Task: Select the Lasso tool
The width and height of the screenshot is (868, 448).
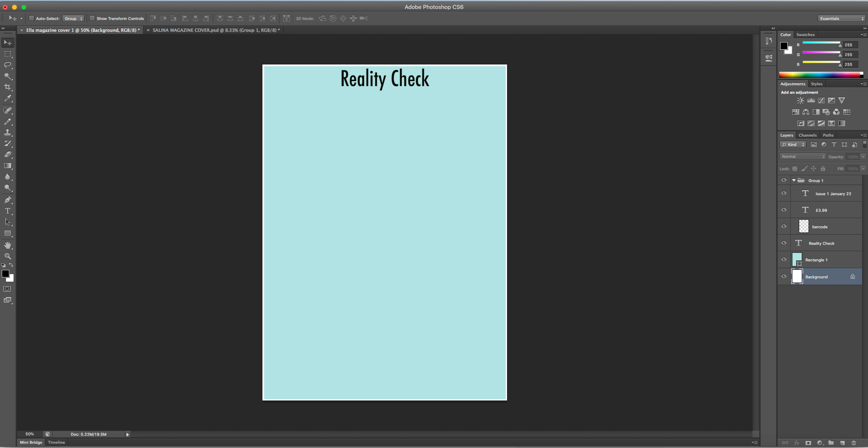Action: [7, 65]
